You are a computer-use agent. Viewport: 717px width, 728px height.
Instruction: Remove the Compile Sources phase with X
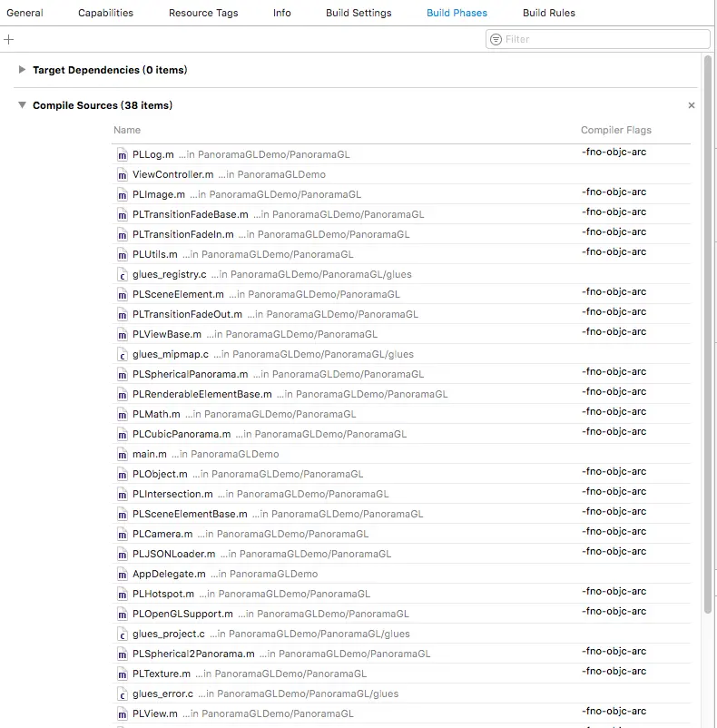692,105
